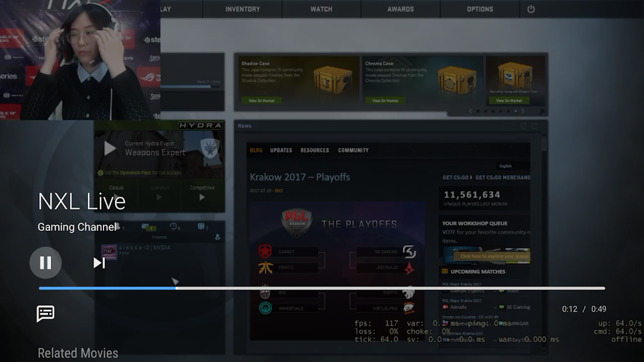Click the SK Gaming team logo

tap(408, 251)
